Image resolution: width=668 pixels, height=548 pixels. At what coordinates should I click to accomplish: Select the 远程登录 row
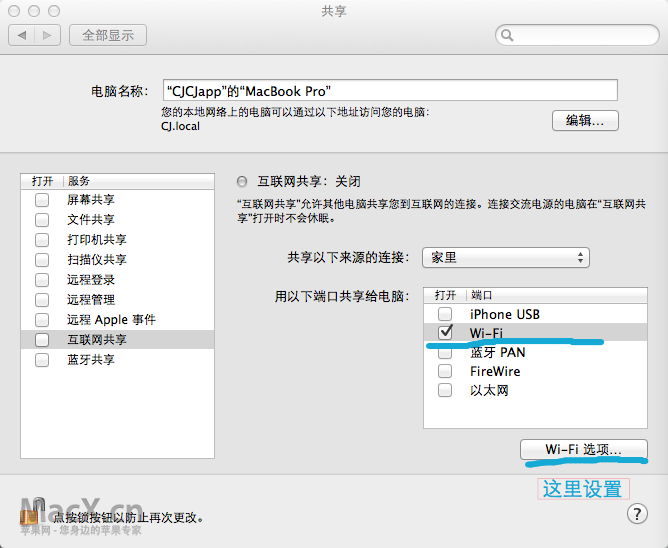click(117, 280)
